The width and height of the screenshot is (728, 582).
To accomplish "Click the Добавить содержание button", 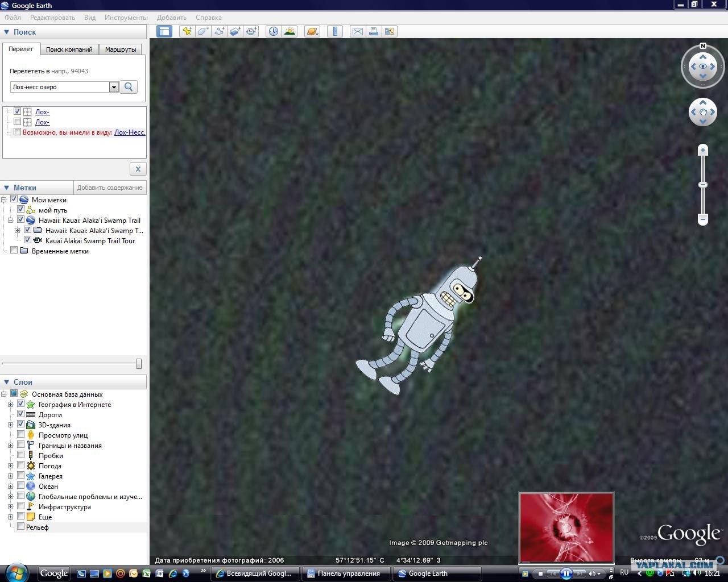I will click(x=110, y=188).
